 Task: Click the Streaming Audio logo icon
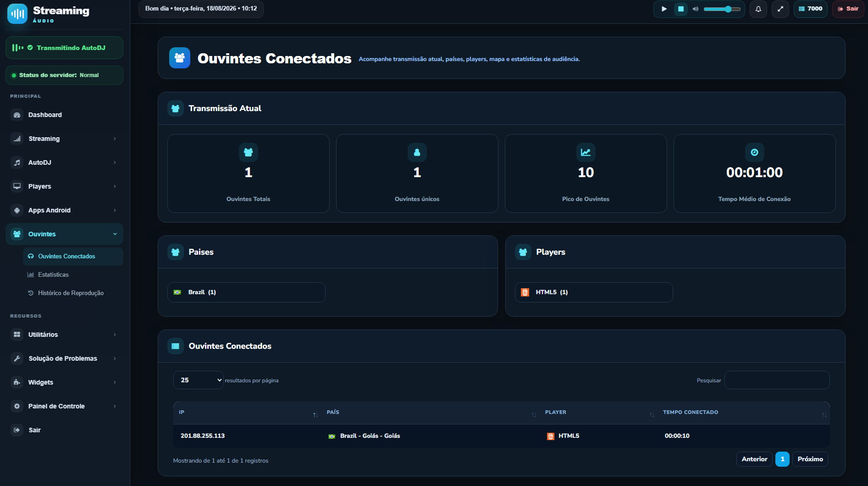(x=17, y=14)
